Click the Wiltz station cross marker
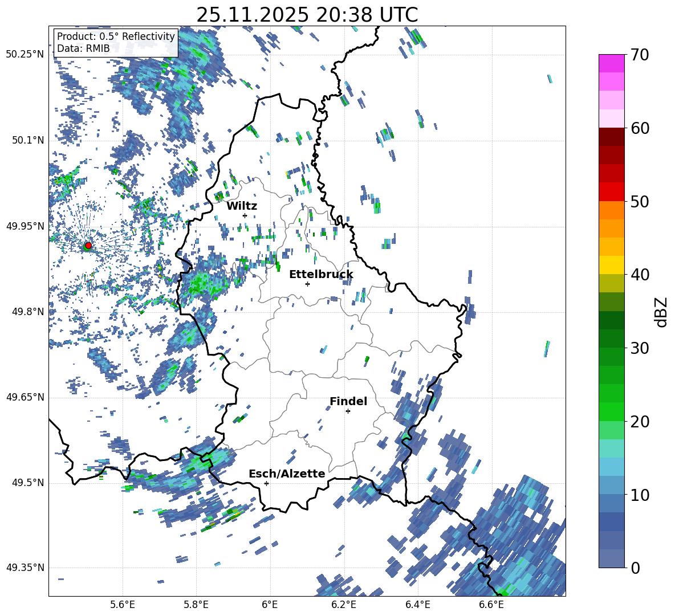Viewport: 675px width, 616px height. coord(245,215)
